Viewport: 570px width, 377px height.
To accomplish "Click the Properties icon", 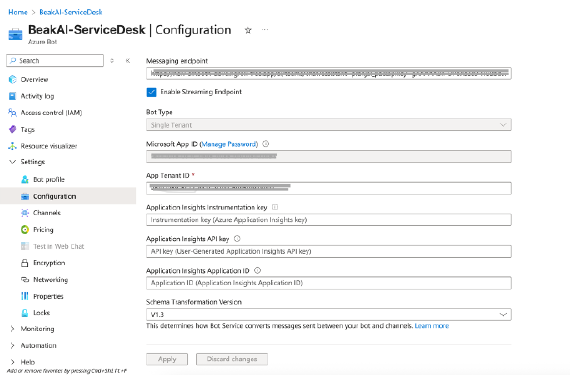I will point(25,296).
